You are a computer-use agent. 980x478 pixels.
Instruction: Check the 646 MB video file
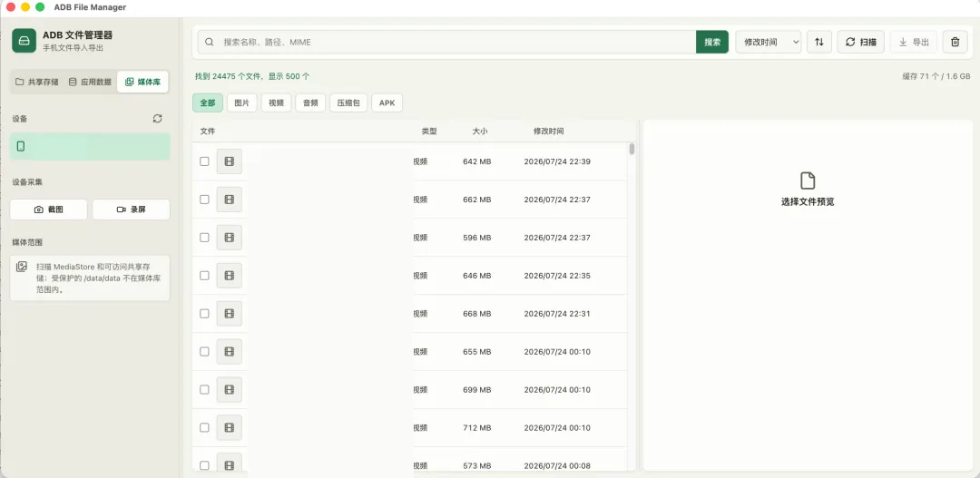pyautogui.click(x=204, y=276)
